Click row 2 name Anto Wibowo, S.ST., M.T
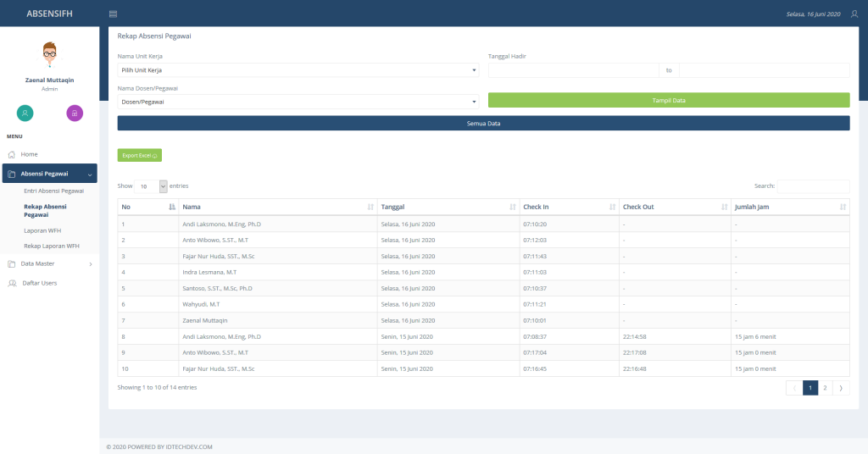The width and height of the screenshot is (868, 454). tap(215, 240)
